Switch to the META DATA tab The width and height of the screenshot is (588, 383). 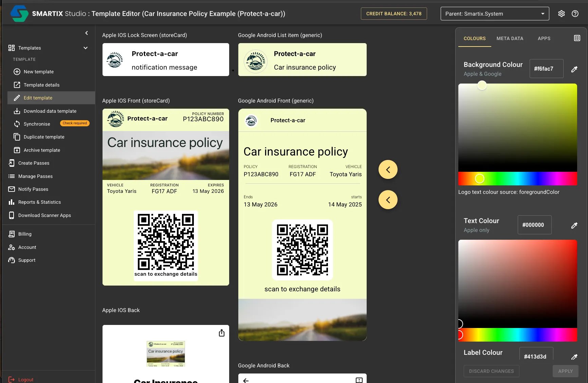pos(510,38)
